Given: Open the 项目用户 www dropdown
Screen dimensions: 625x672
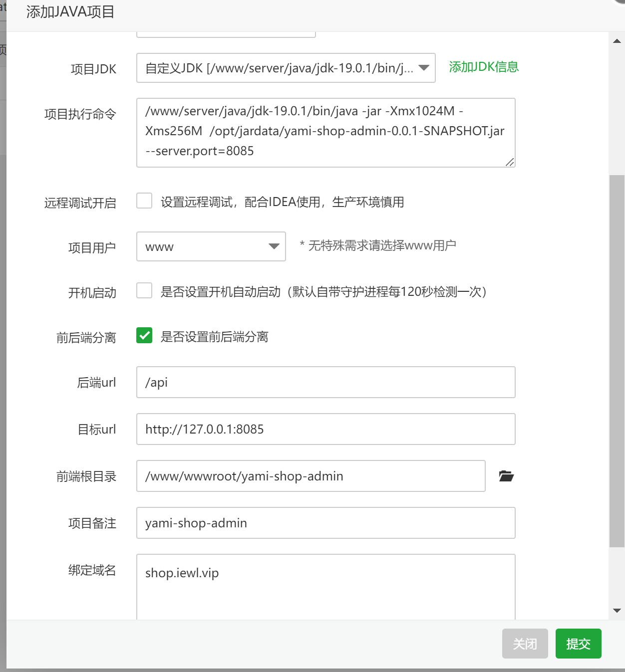Looking at the screenshot, I should pos(211,246).
